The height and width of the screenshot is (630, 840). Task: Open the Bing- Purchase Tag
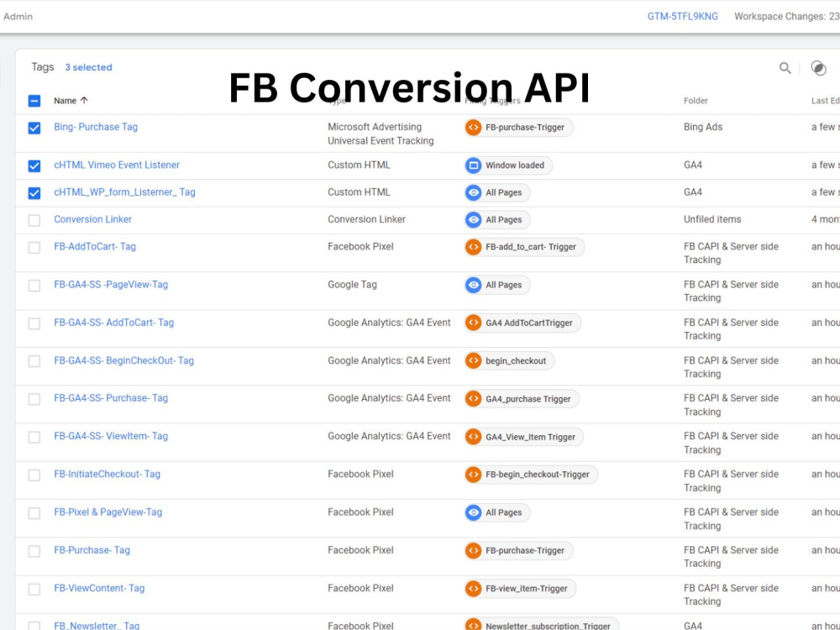click(96, 127)
